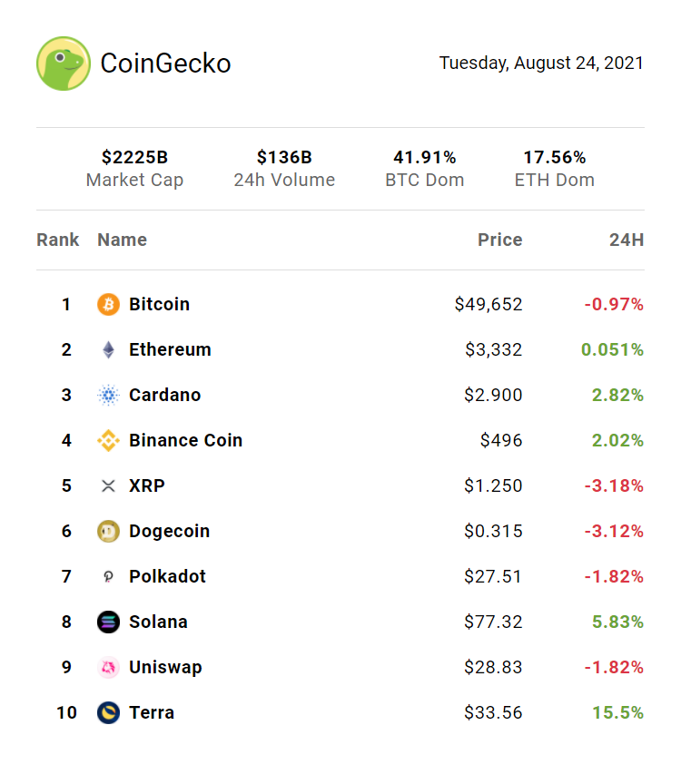Screen dimensions: 681x784
Task: Click the Terra coin icon
Action: coord(108,713)
